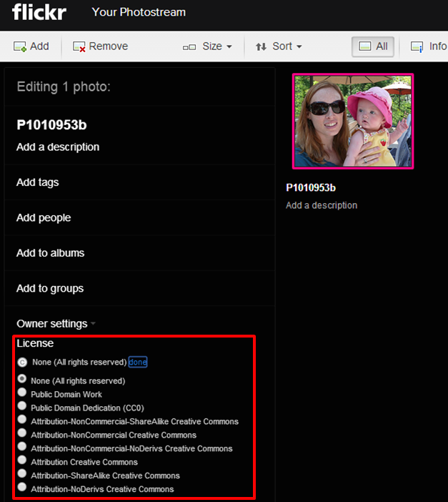The width and height of the screenshot is (448, 502).
Task: Choose Attribution-NonCommercial-ShareAlike Creative Commons
Action: point(21,419)
